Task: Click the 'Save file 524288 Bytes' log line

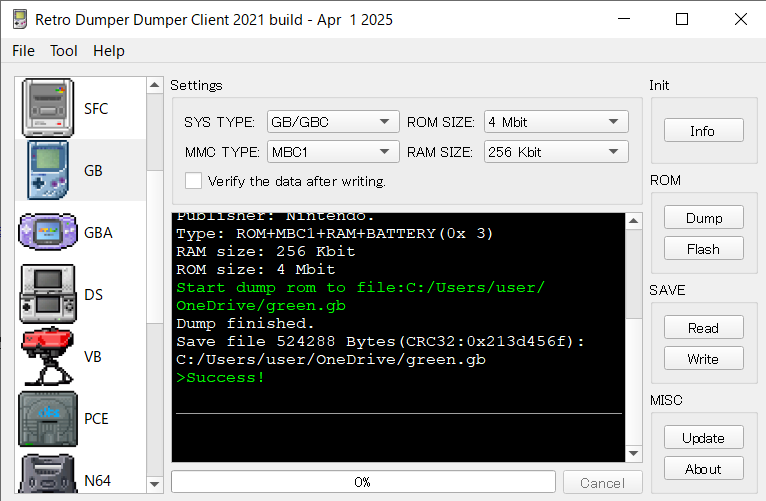Action: pyautogui.click(x=381, y=341)
